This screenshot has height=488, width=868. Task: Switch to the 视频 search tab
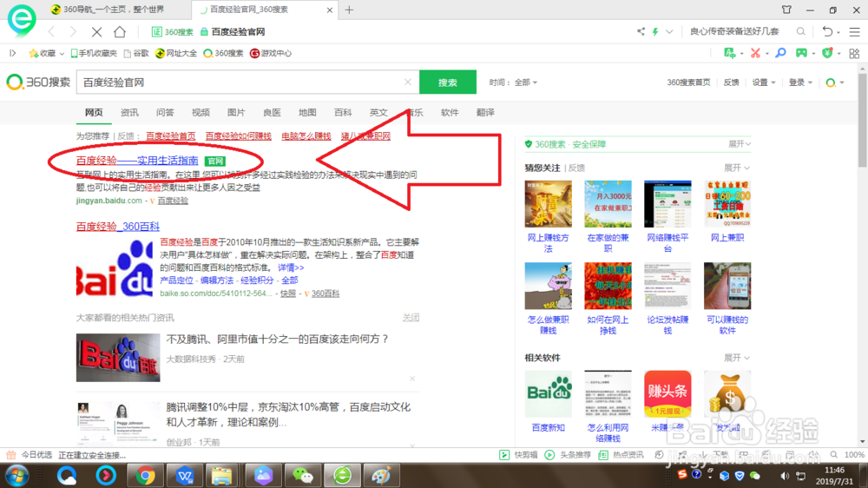[x=201, y=112]
